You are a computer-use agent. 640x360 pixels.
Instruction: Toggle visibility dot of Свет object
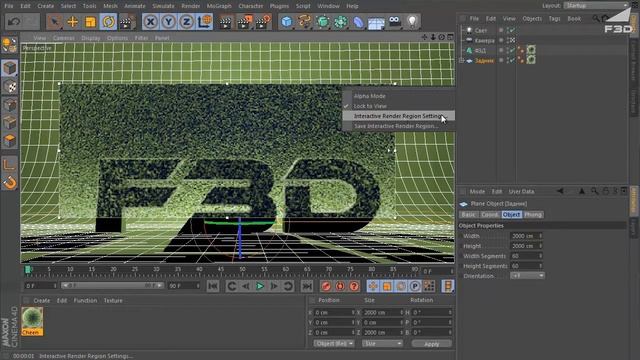point(501,29)
